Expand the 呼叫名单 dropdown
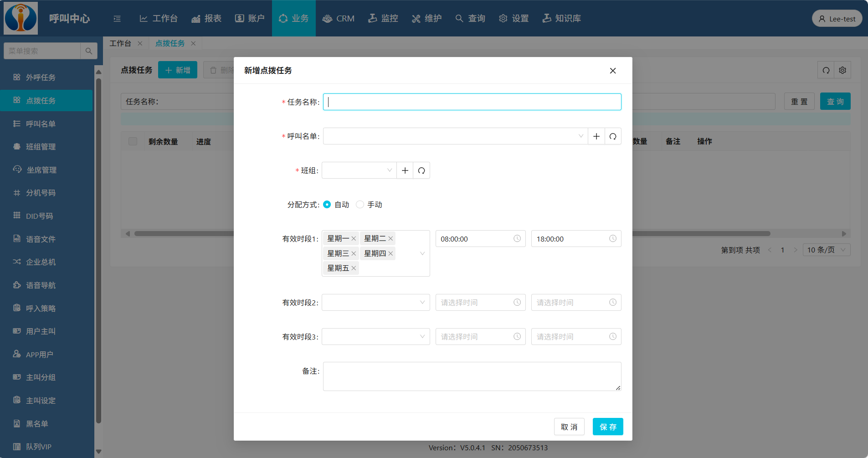The height and width of the screenshot is (458, 868). [x=456, y=136]
